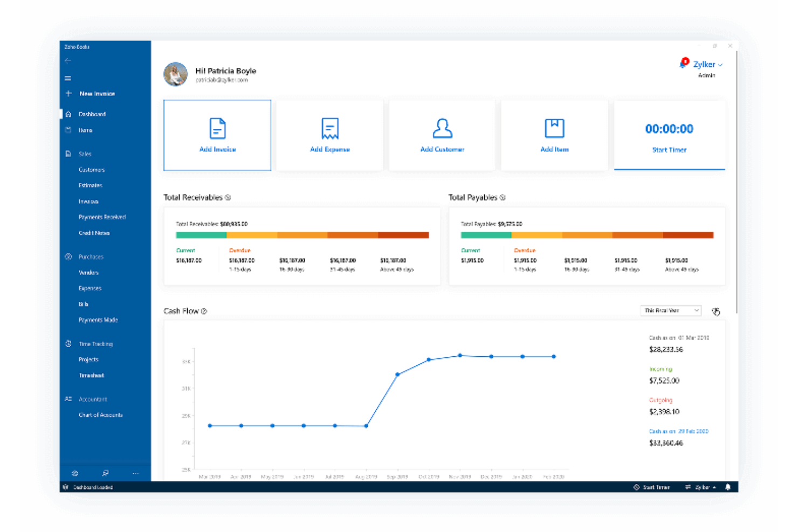Screen dimensions: 798x532
Task: Switch to the Dashboard section
Action: tap(92, 114)
